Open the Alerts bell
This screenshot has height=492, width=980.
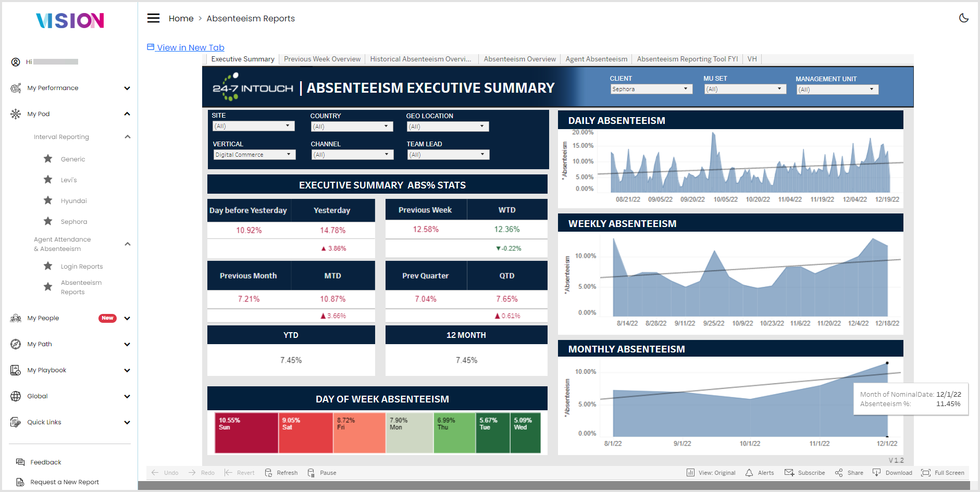click(x=760, y=473)
